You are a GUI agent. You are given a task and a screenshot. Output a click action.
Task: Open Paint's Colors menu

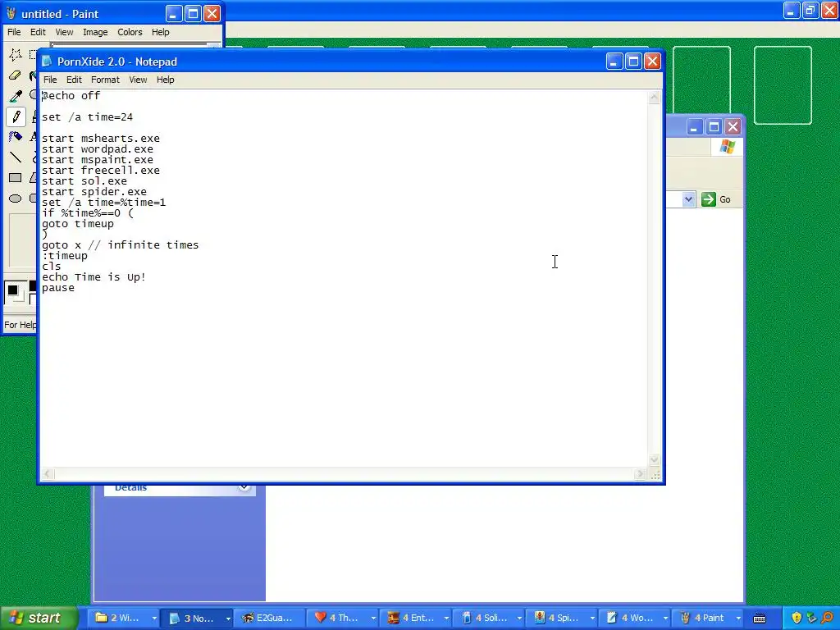(x=130, y=32)
